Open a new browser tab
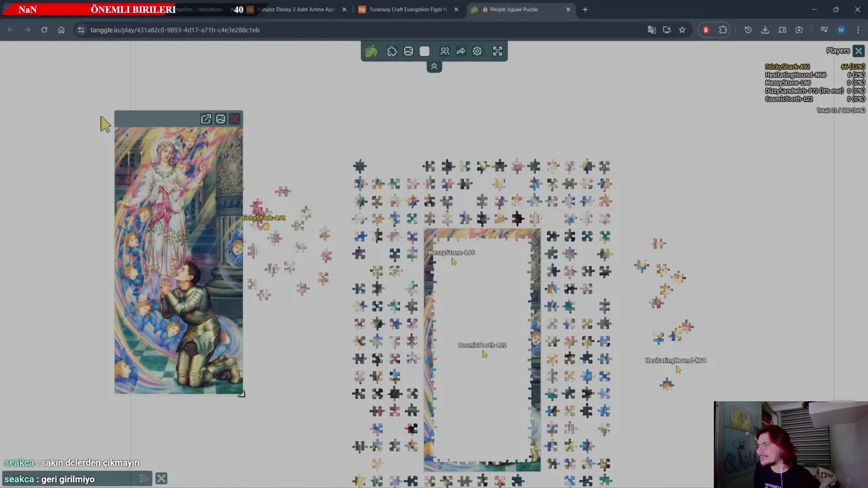The width and height of the screenshot is (868, 488). pos(585,9)
